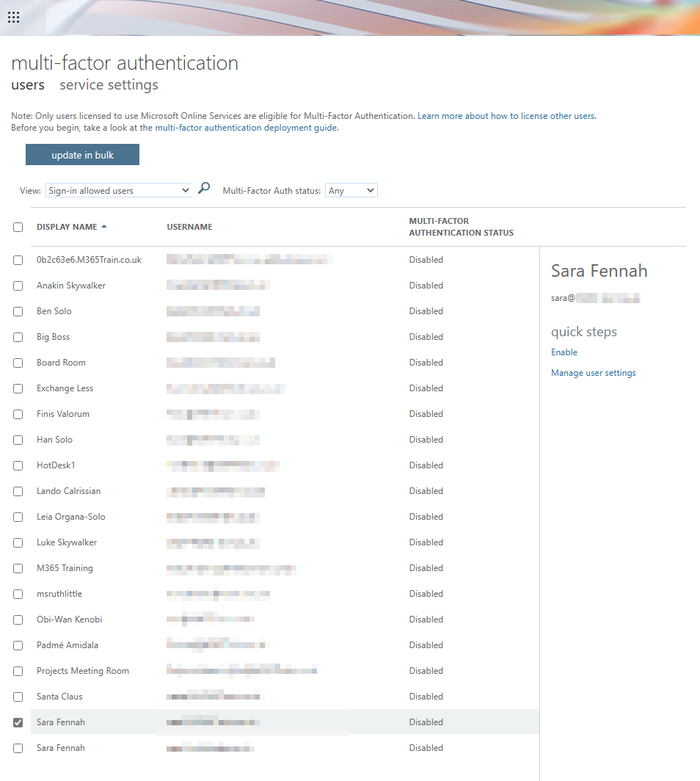Click Enable under quick steps
The width and height of the screenshot is (700, 781).
click(x=564, y=352)
